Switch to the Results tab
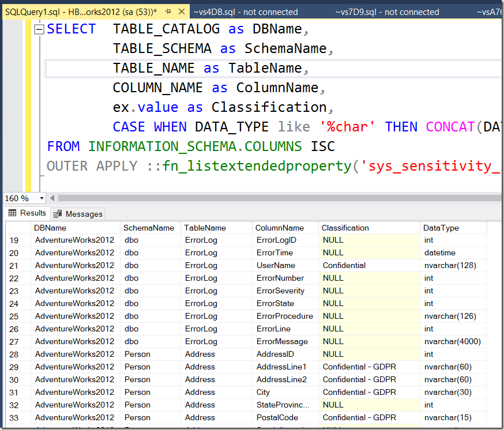This screenshot has width=504, height=430. coord(27,213)
